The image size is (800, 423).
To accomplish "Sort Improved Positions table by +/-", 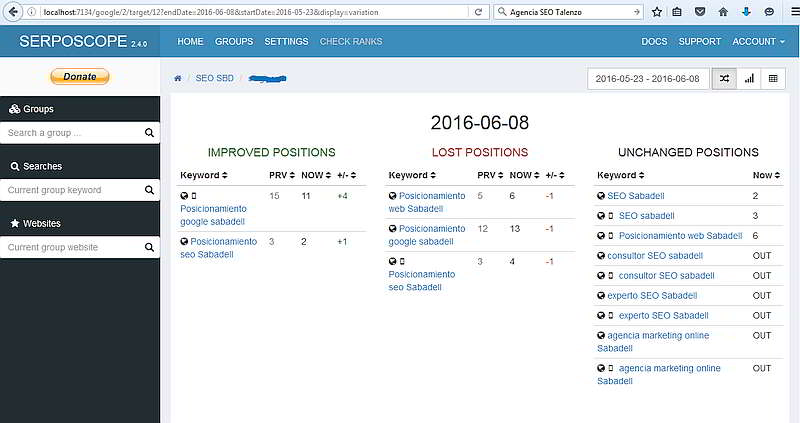I will [x=346, y=175].
